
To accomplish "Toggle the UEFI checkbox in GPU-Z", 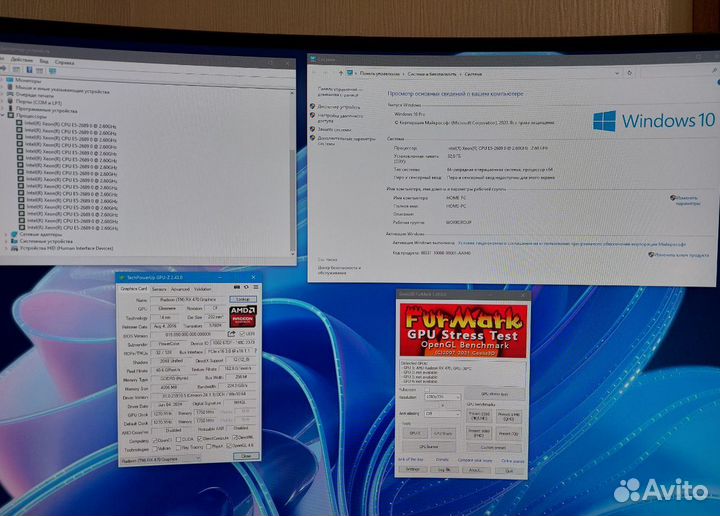I will pos(243,333).
